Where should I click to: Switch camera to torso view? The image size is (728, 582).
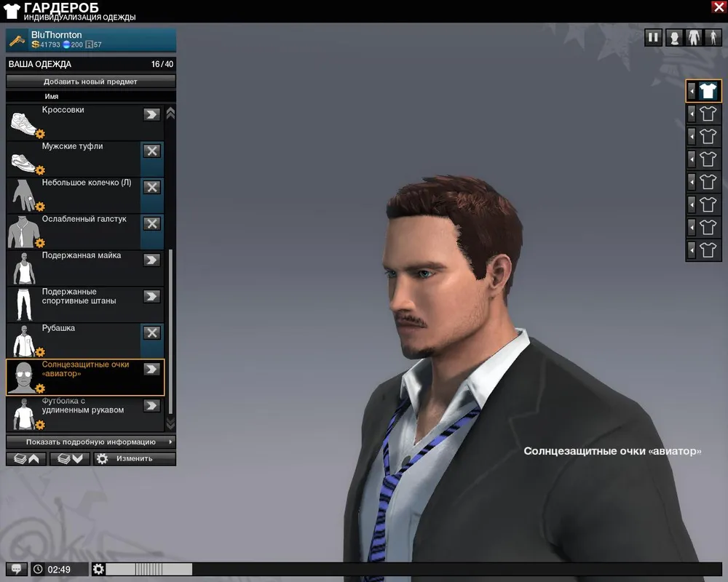[x=694, y=38]
